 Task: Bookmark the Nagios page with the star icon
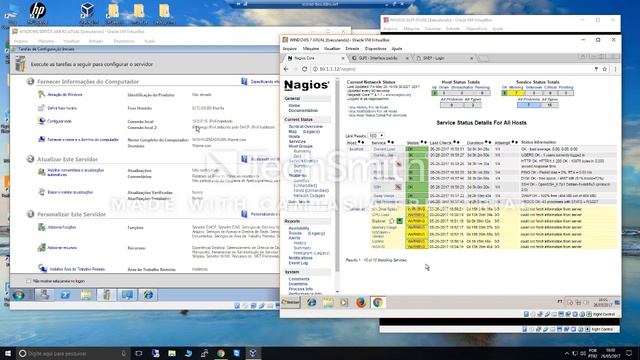pos(605,69)
